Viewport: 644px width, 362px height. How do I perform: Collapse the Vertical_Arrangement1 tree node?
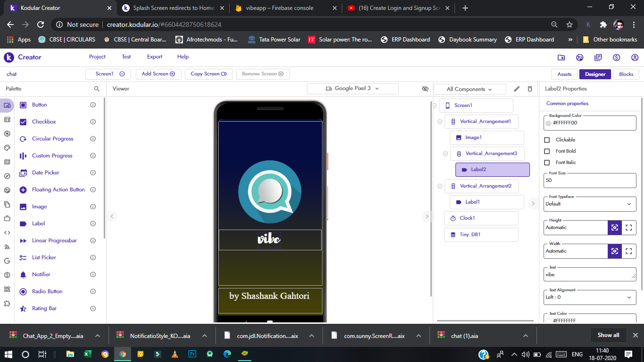(x=440, y=122)
